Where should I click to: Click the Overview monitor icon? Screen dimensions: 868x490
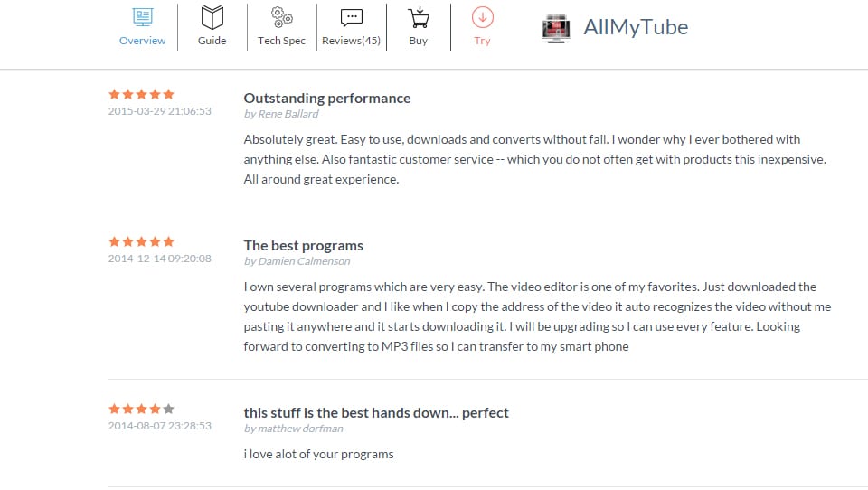(x=142, y=17)
